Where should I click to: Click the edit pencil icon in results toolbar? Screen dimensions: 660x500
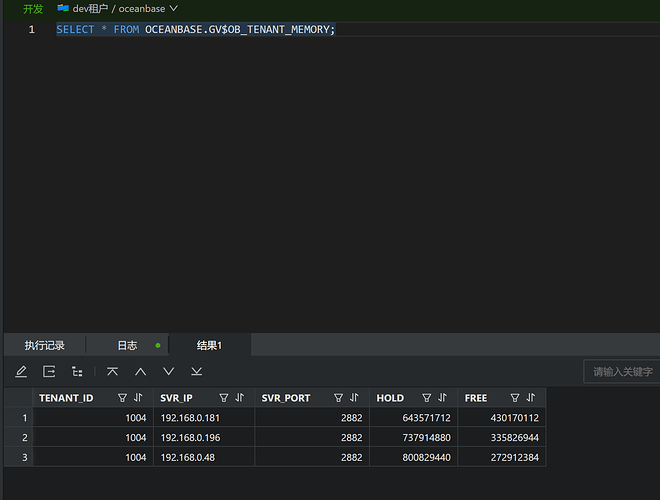tap(21, 372)
